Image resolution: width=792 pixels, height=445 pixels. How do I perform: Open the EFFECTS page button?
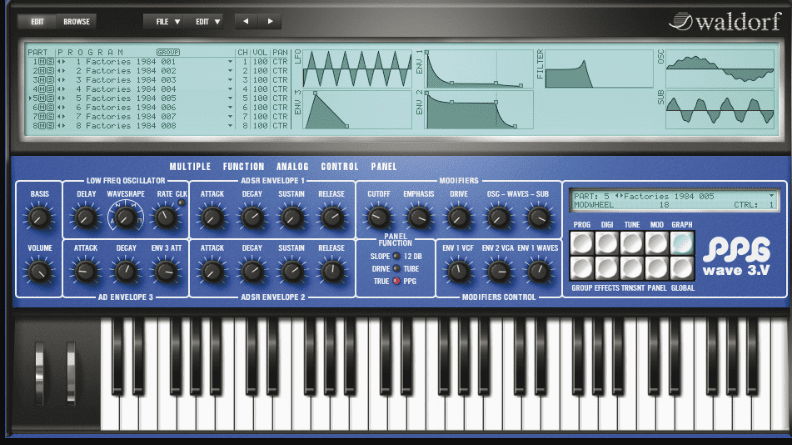[606, 267]
